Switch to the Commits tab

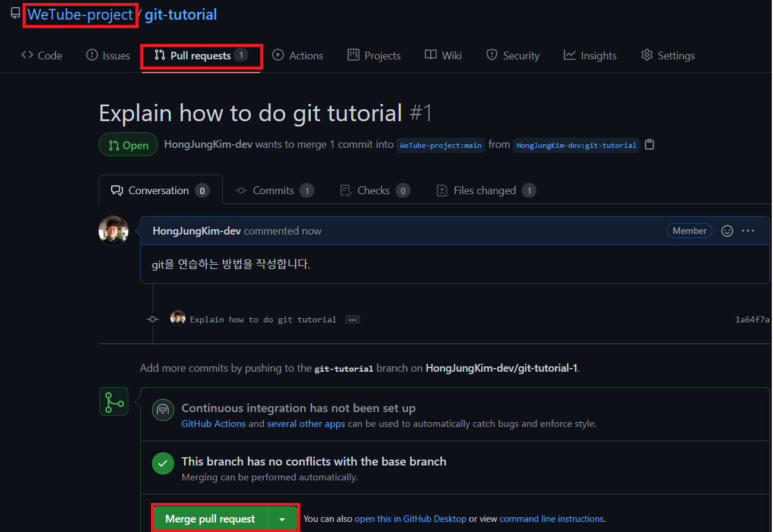(x=273, y=190)
